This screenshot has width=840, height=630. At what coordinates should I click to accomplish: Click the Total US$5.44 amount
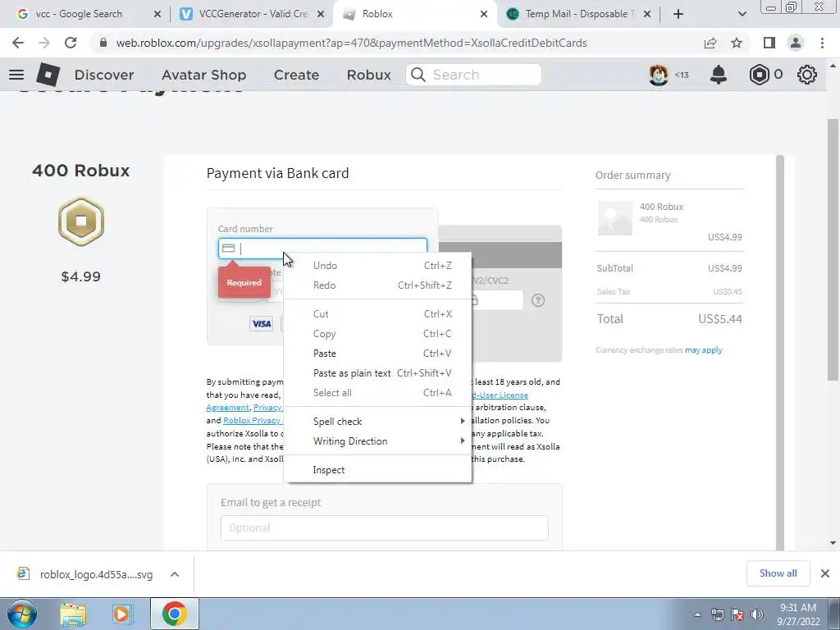[719, 319]
